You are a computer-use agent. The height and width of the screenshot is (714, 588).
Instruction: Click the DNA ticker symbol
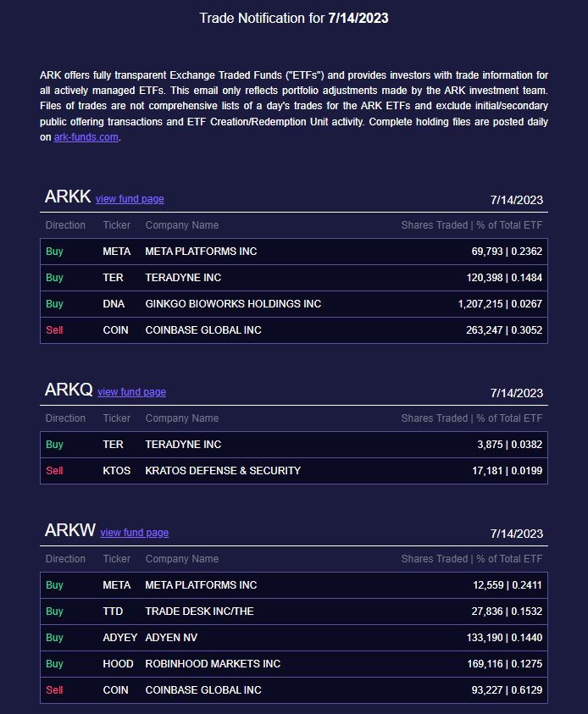(x=114, y=304)
